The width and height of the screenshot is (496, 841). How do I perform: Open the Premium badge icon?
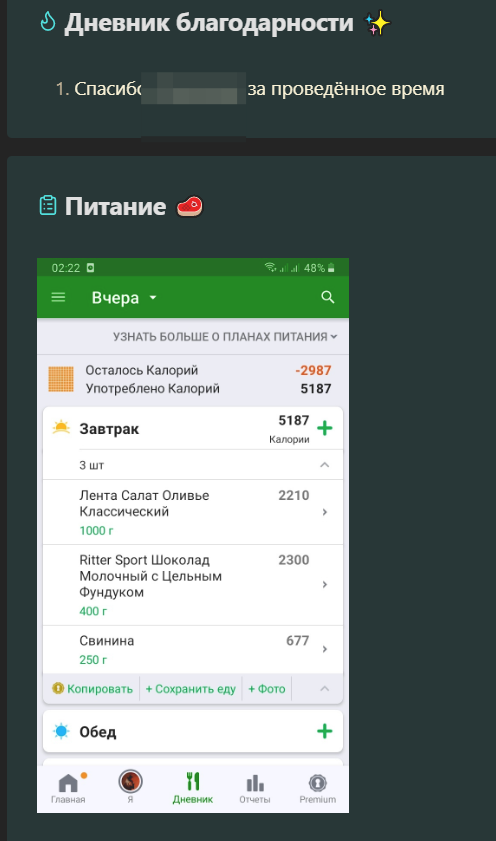pyautogui.click(x=317, y=787)
